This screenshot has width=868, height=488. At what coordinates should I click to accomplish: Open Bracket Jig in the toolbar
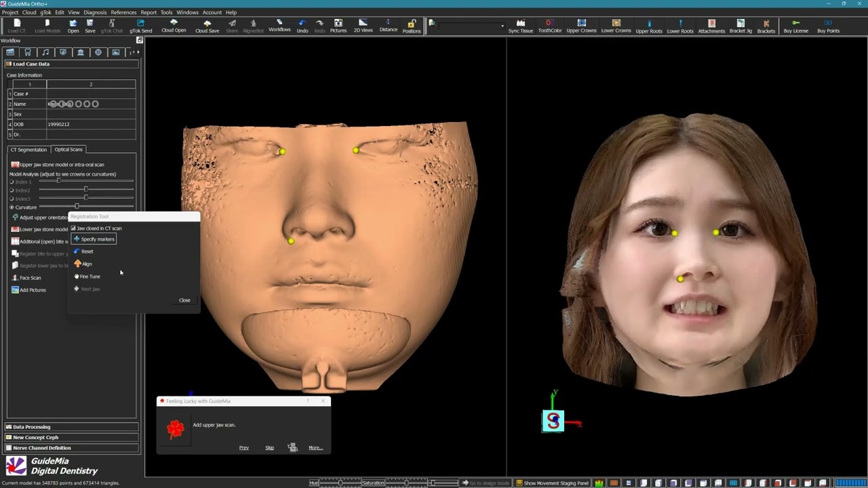tap(741, 26)
